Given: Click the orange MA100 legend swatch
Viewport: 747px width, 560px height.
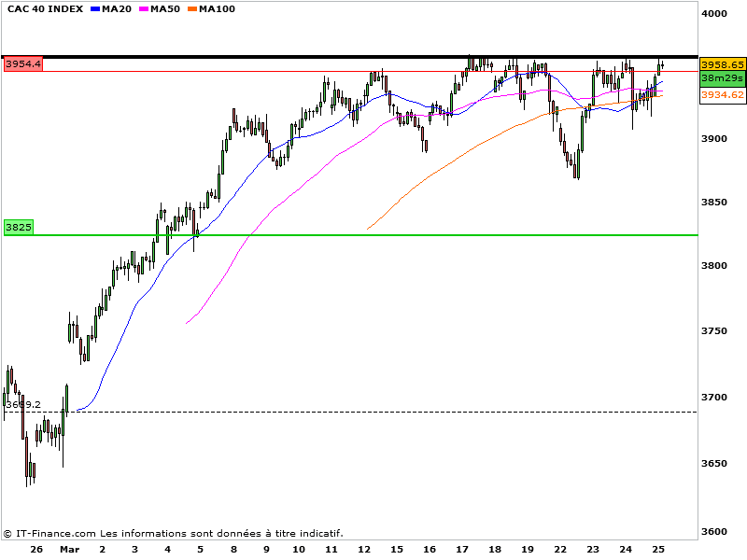Looking at the screenshot, I should (x=192, y=9).
